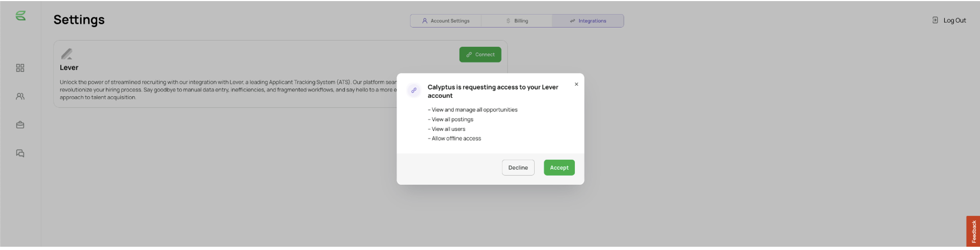Click the link icon in the dialog
Image resolution: width=980 pixels, height=250 pixels.
pos(414,90)
